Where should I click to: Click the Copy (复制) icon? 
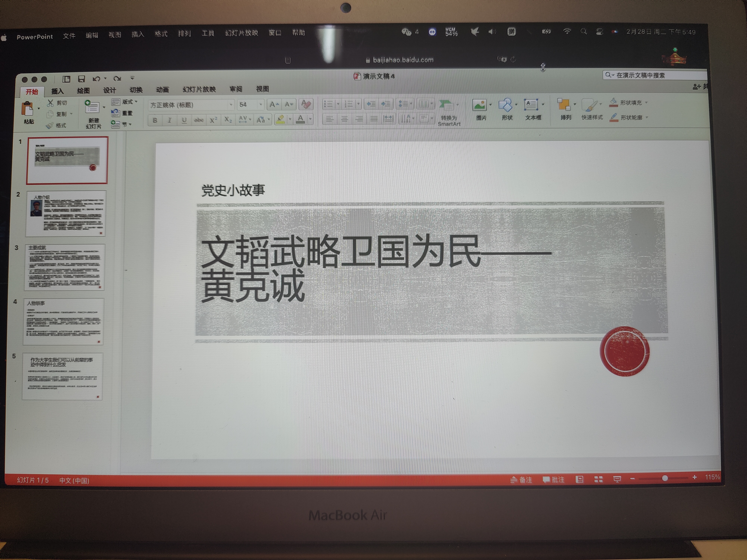tap(50, 114)
